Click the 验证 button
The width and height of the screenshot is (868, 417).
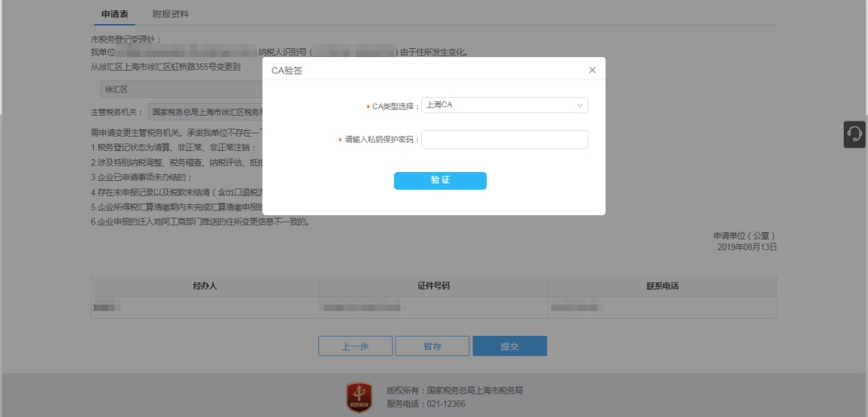click(440, 181)
